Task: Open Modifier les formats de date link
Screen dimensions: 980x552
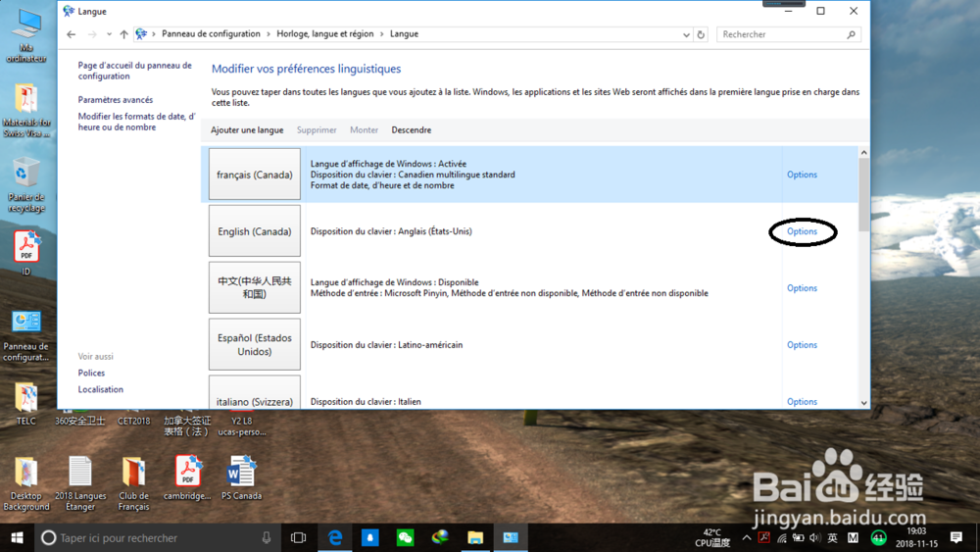Action: (x=136, y=122)
